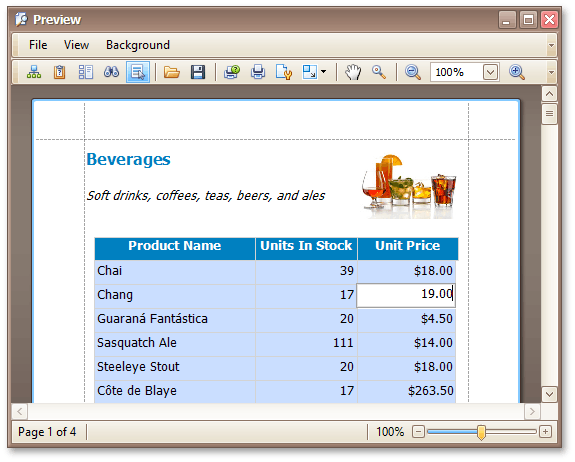Open Page Setup icon
The image size is (575, 462).
click(283, 72)
